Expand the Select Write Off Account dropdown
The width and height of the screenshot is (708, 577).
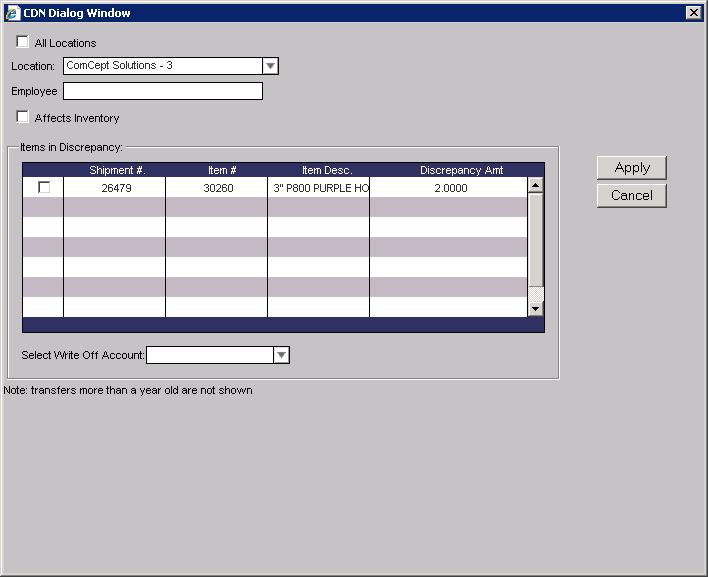coord(281,355)
